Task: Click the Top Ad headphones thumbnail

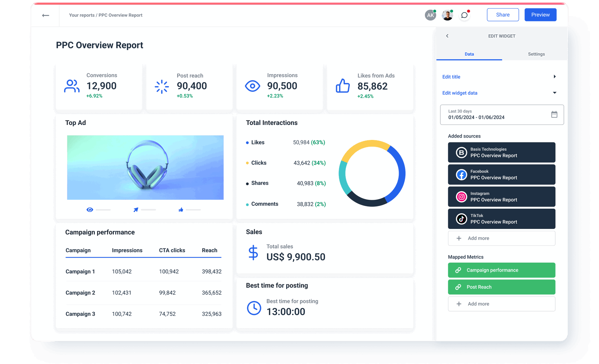Action: tap(145, 167)
